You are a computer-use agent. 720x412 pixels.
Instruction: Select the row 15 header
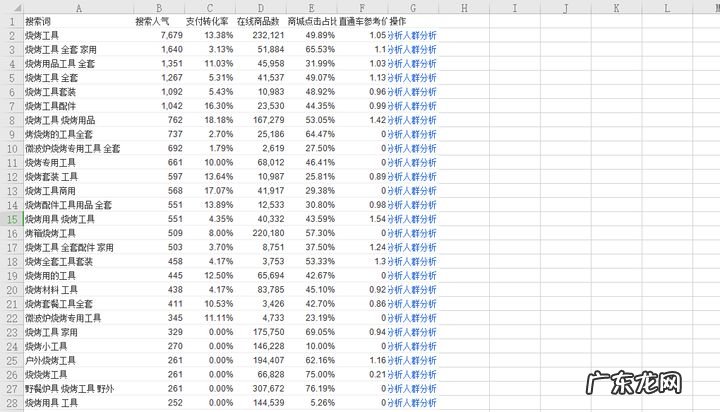tap(11, 219)
